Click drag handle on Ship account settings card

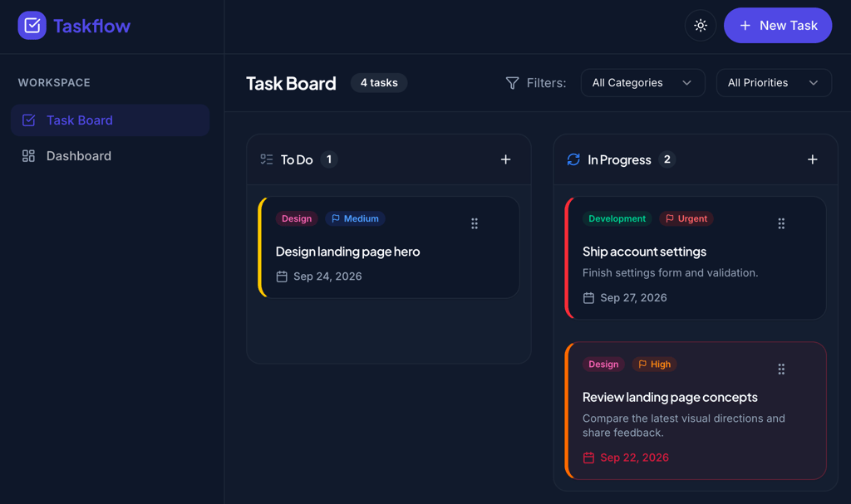coord(781,223)
